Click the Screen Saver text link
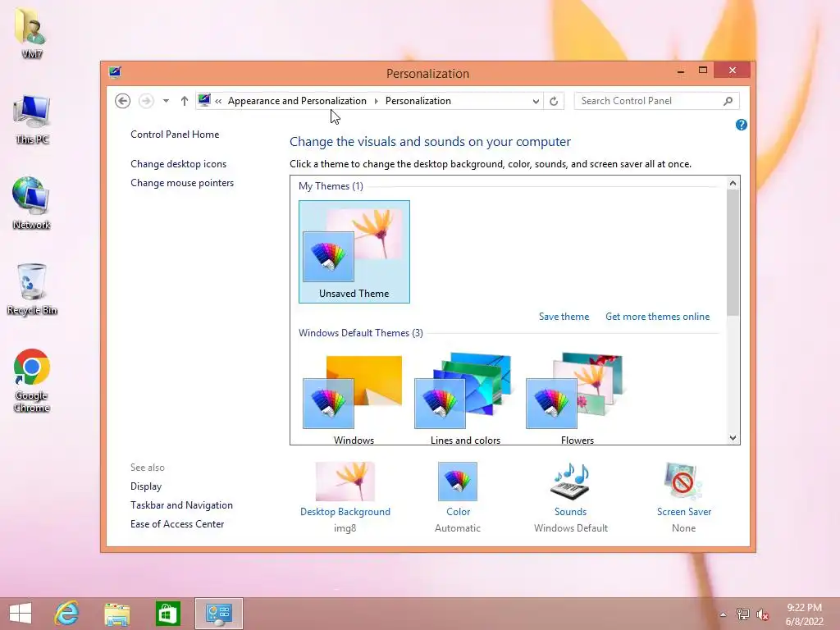 point(684,512)
